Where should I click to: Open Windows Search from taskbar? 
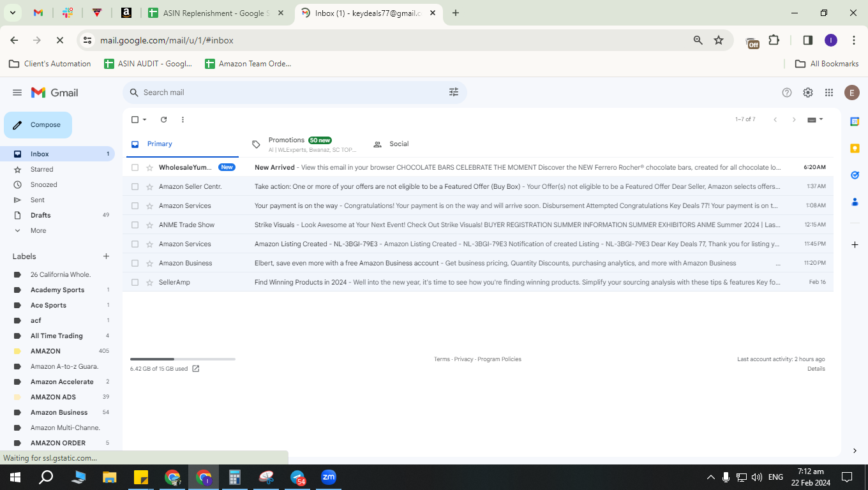[x=46, y=477]
